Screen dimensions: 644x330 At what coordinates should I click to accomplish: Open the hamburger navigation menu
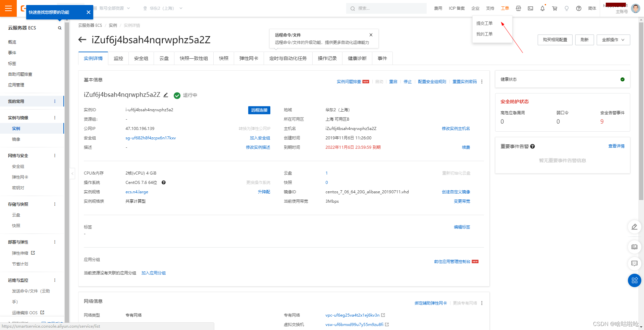click(8, 8)
